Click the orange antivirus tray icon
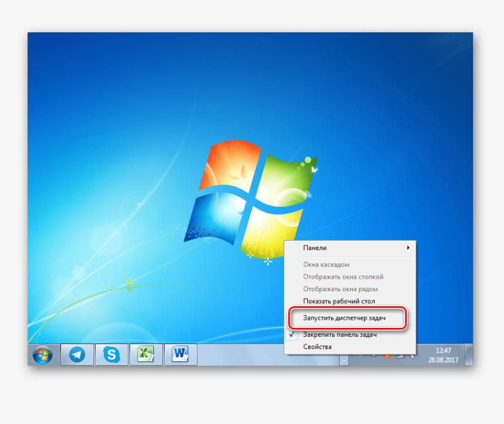 point(387,357)
